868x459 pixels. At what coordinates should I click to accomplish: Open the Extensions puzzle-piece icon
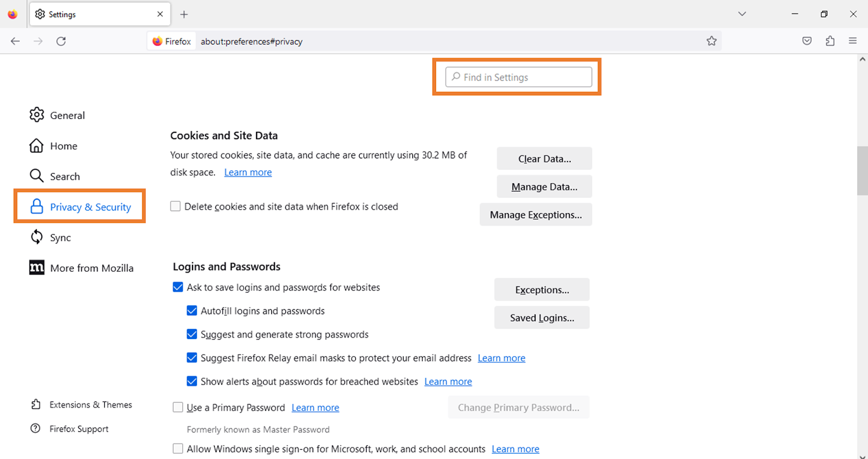point(830,41)
